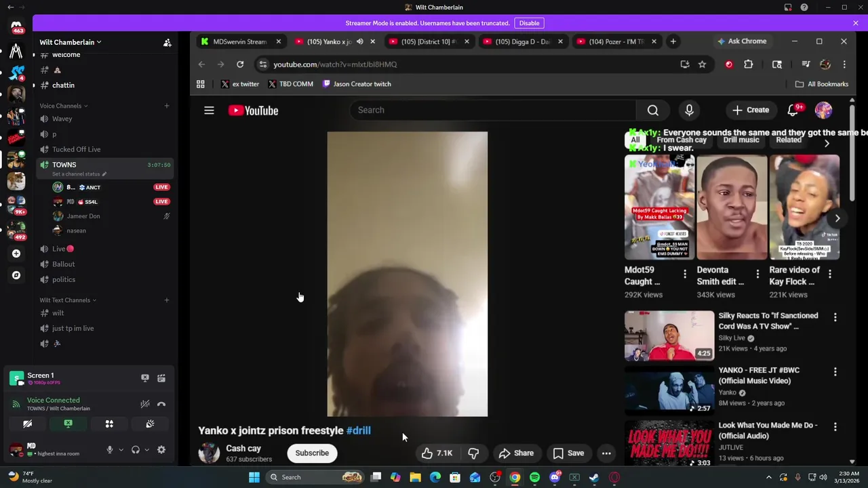Select Drill music filter chip
This screenshot has height=488, width=868.
[x=741, y=140]
